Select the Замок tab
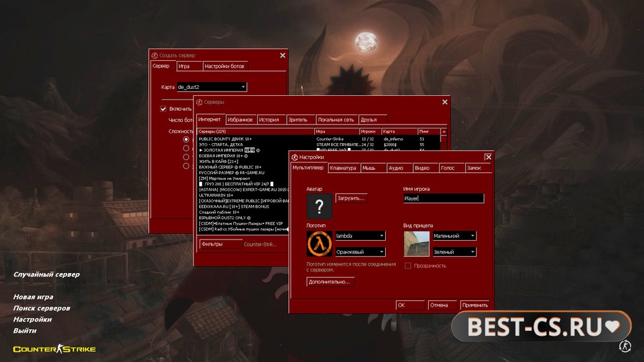Image resolution: width=644 pixels, height=362 pixels. [478, 168]
